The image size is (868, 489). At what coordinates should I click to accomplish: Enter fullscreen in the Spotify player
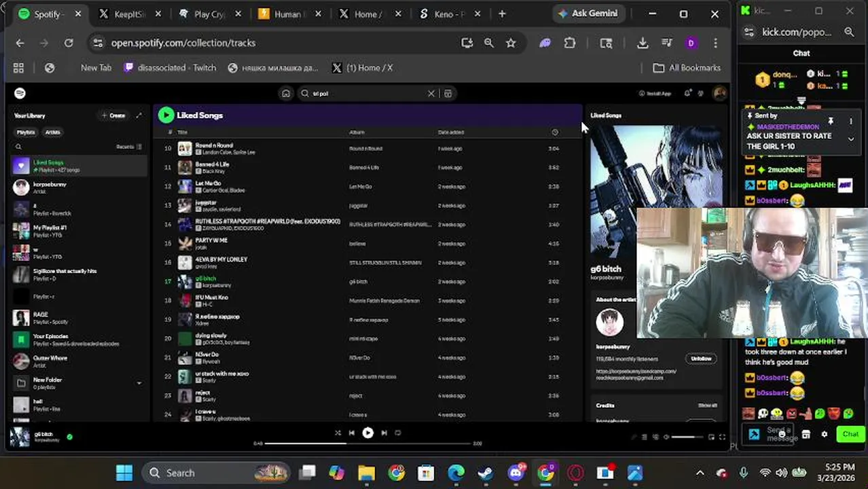721,437
